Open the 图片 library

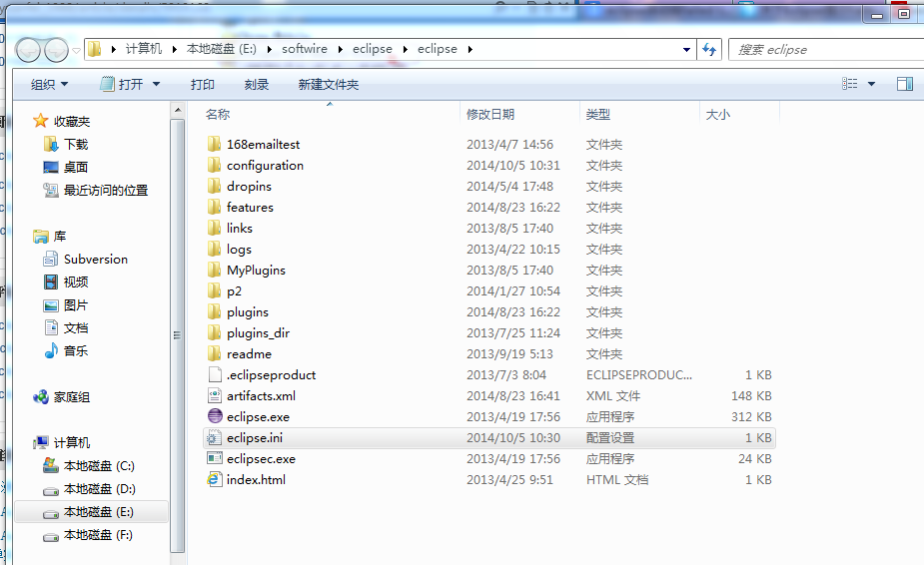tap(76, 305)
